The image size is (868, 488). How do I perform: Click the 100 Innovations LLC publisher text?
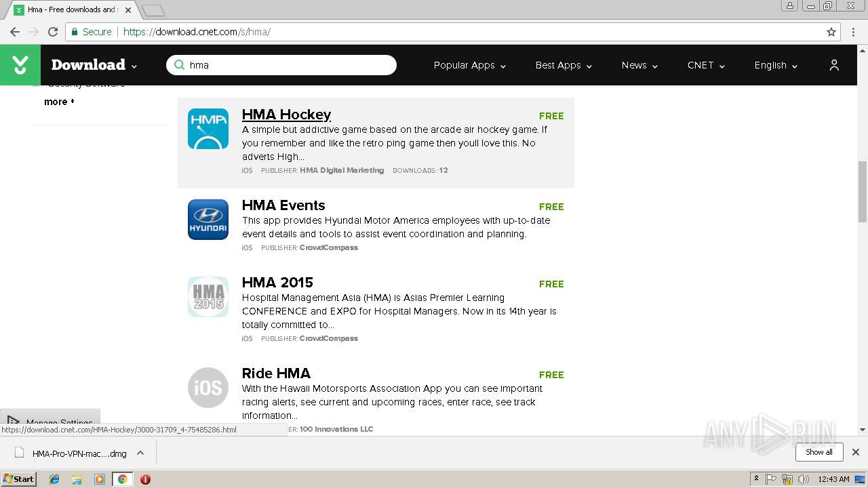click(336, 429)
